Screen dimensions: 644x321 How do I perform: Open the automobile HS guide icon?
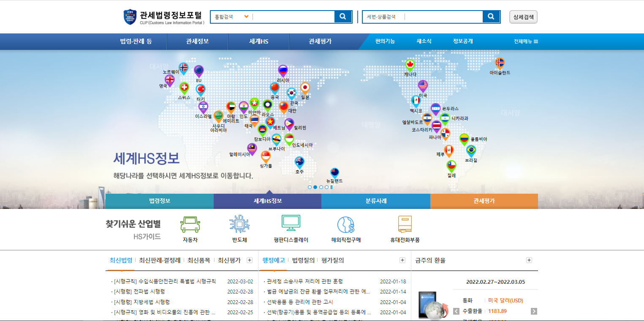pyautogui.click(x=190, y=224)
